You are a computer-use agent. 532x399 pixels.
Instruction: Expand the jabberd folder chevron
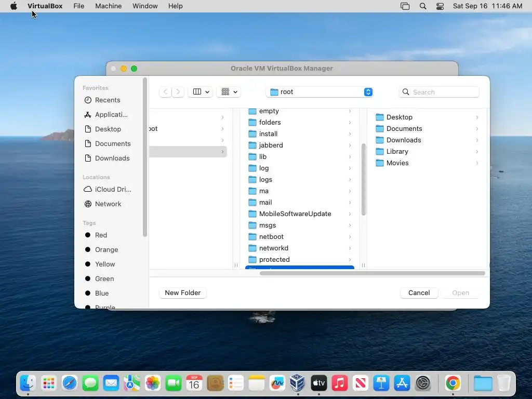coord(350,145)
